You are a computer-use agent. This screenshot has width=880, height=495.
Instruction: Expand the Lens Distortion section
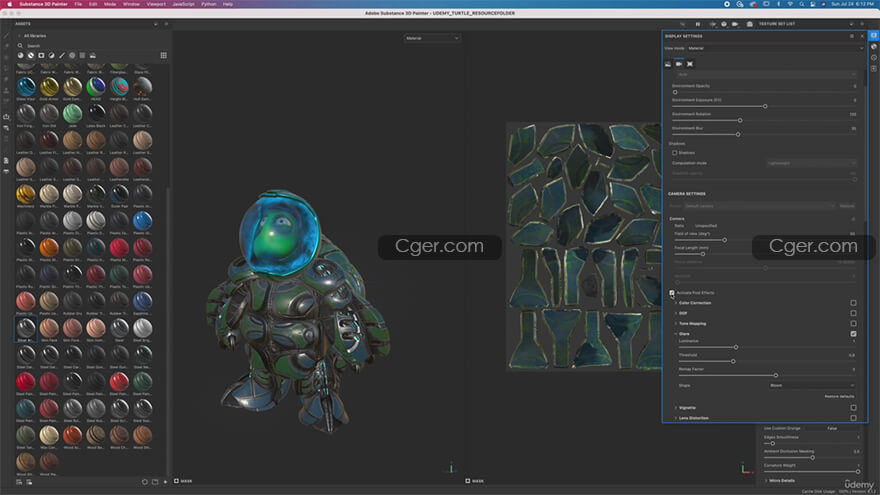click(x=676, y=418)
